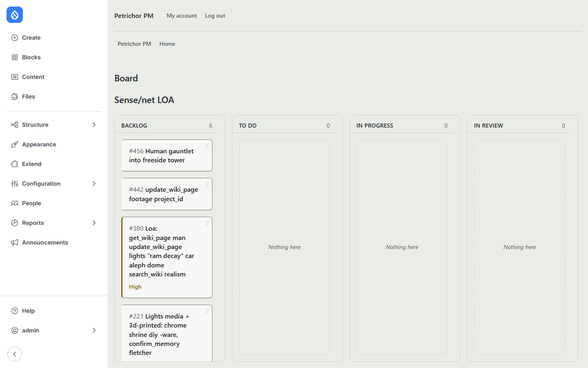Click the Content list icon
The image size is (588, 368).
[15, 77]
